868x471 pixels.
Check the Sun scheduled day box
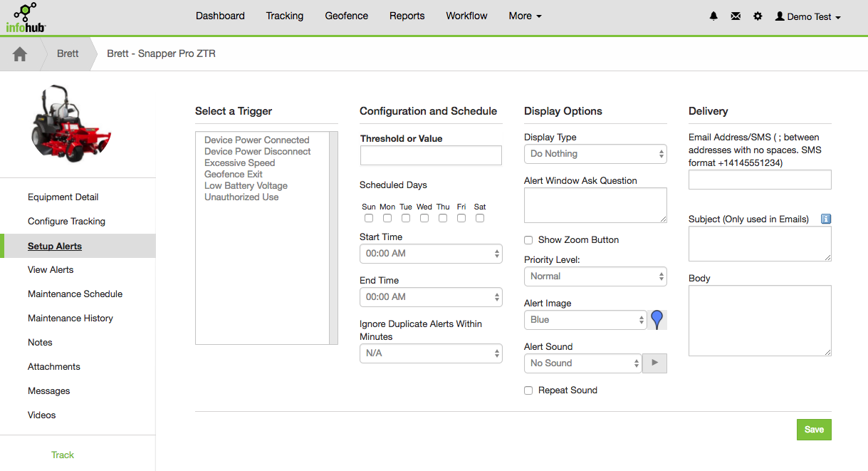click(x=369, y=218)
